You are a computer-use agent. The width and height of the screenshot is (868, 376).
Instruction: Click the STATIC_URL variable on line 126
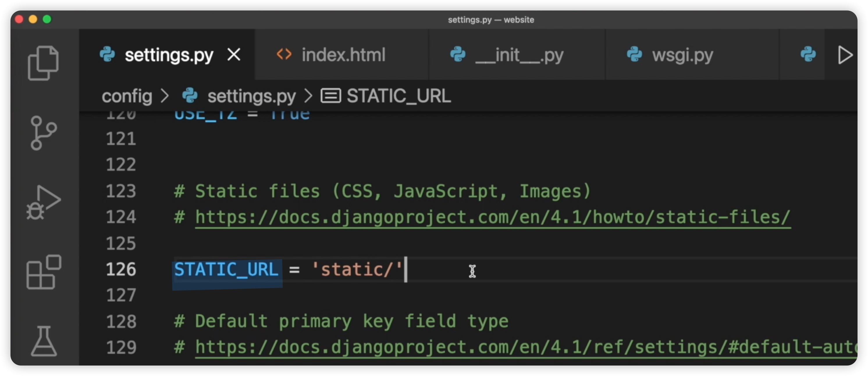(x=226, y=269)
